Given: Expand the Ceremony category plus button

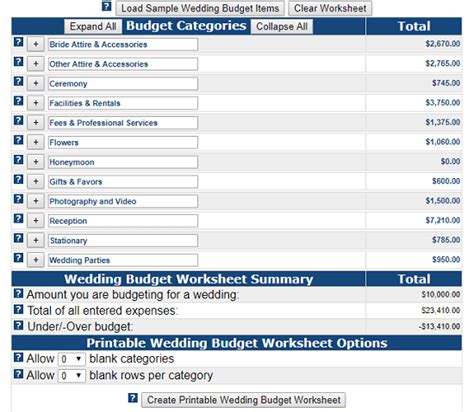Looking at the screenshot, I should click(x=36, y=83).
